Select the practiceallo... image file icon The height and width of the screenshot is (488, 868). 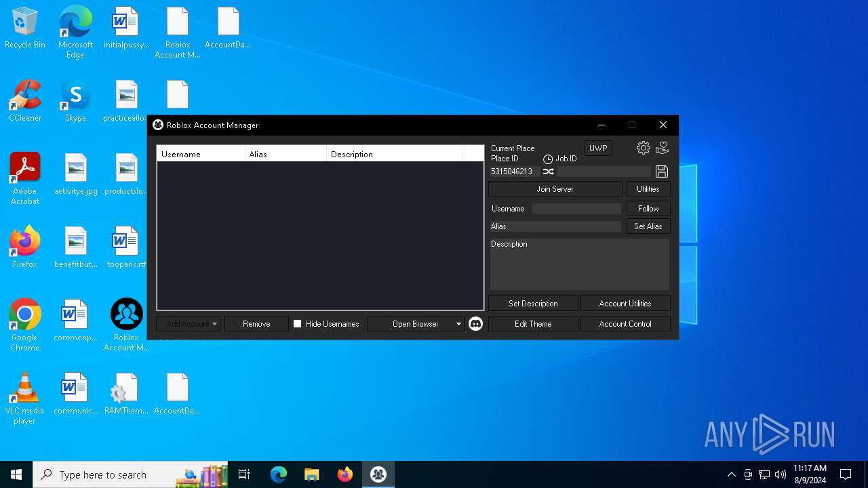pos(126,102)
